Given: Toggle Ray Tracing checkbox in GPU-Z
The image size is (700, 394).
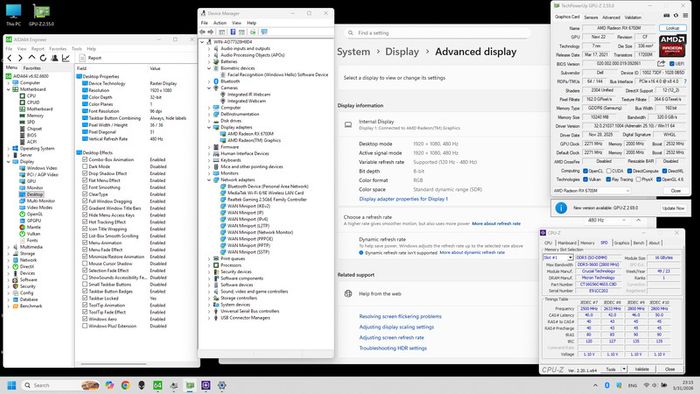Looking at the screenshot, I should [x=608, y=179].
